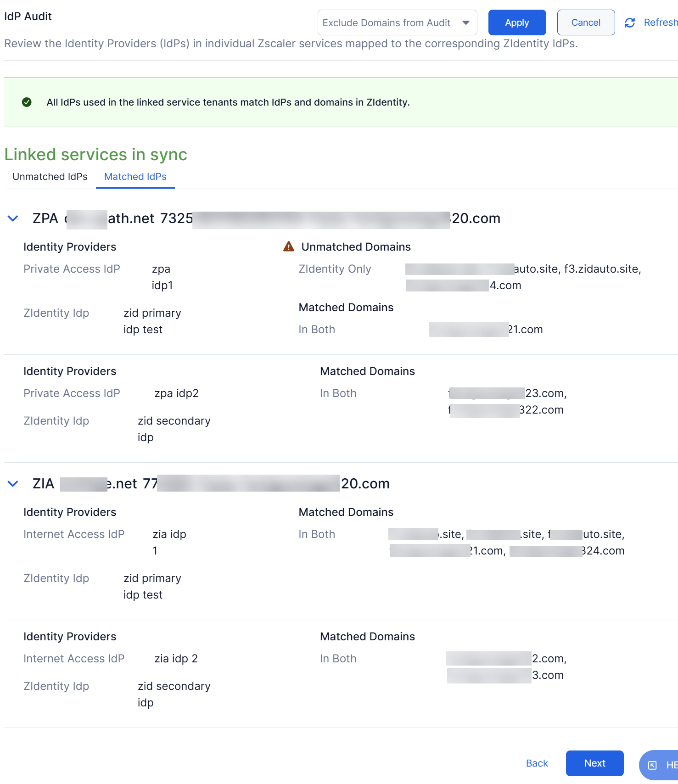
Task: Click the Help widget icon
Action: click(652, 765)
